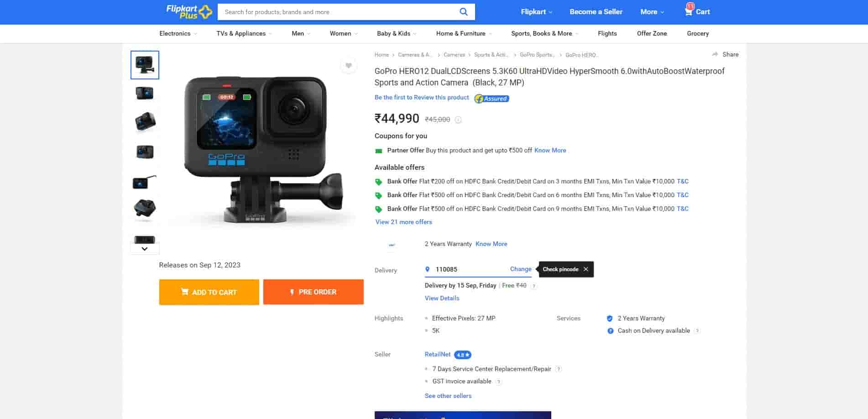868x419 pixels.
Task: Open the Offer Zone menu item
Action: pos(651,33)
